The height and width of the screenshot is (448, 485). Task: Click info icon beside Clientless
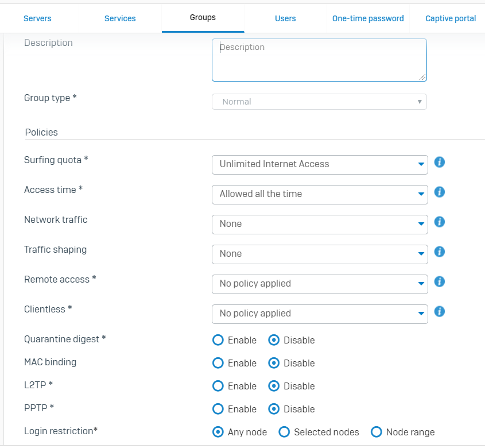tap(440, 312)
